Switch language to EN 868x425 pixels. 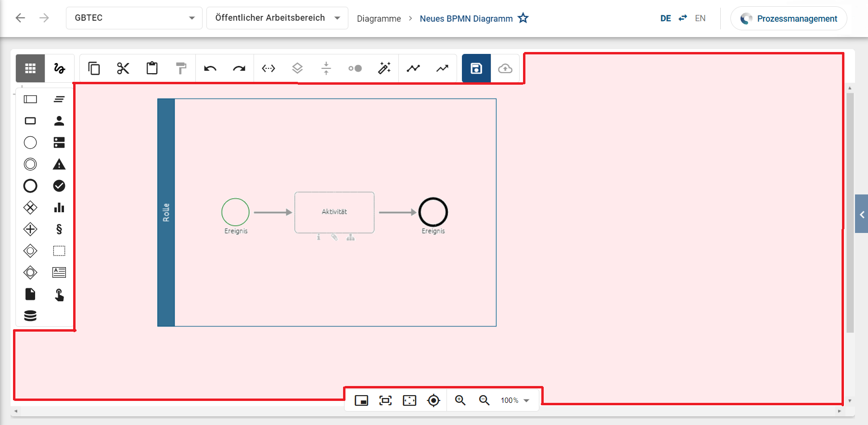tap(700, 18)
